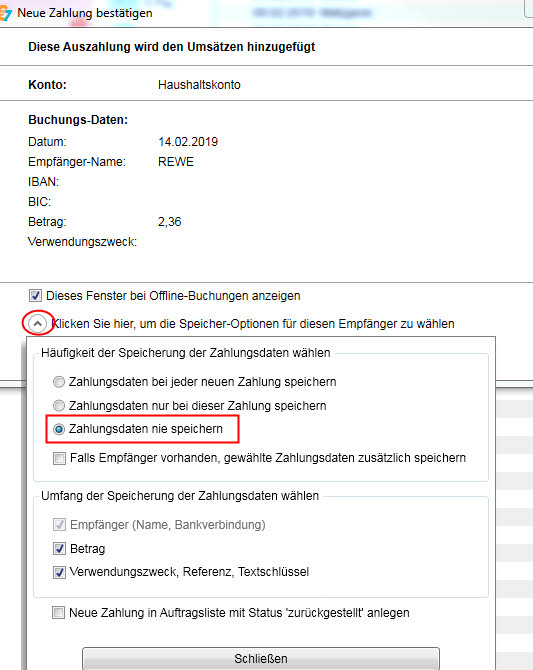Select 'Zahlungsdaten nur bei dieser Zahlung speichern'
Image resolution: width=533 pixels, height=670 pixels.
[x=59, y=406]
